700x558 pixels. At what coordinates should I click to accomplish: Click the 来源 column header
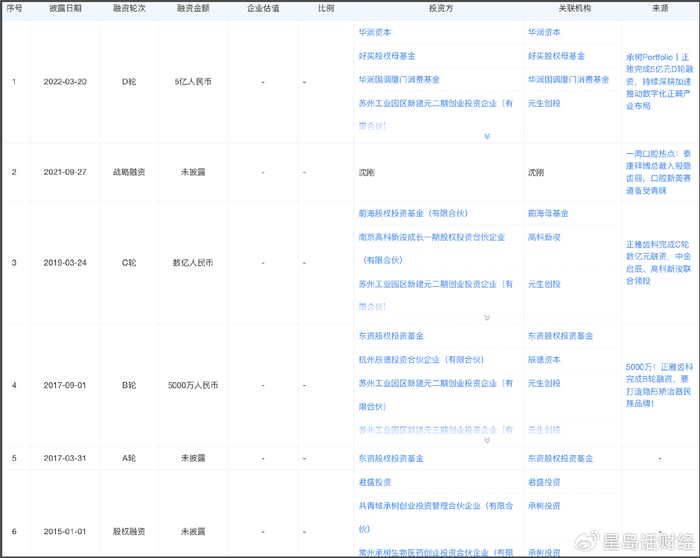[x=660, y=8]
